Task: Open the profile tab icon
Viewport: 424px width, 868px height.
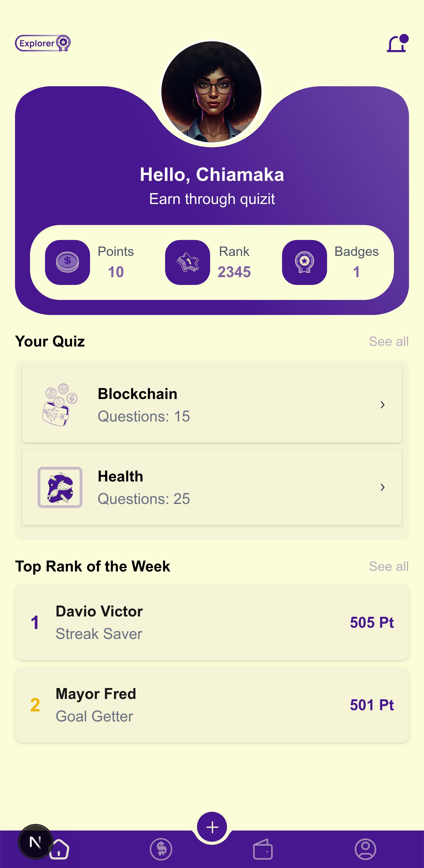Action: pos(365,849)
